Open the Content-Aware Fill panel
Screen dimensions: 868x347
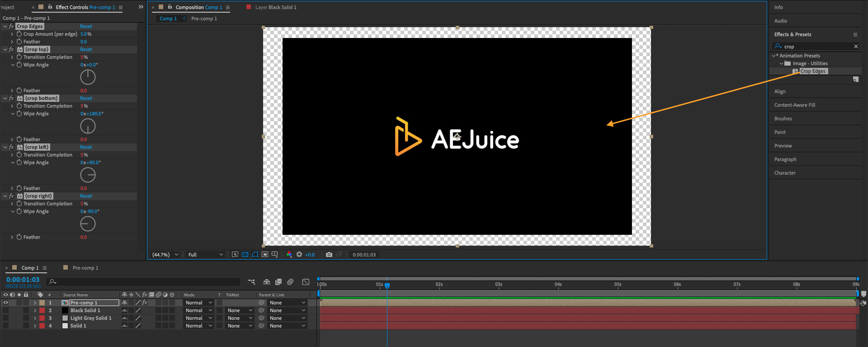(x=795, y=105)
